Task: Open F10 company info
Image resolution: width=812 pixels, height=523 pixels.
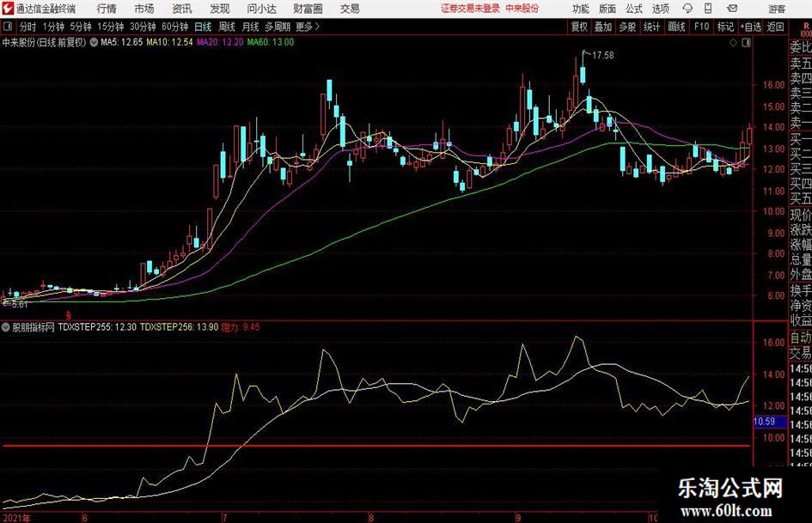Action: click(x=701, y=27)
